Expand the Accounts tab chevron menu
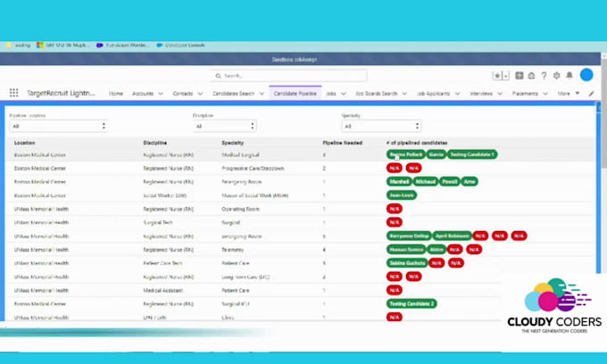The height and width of the screenshot is (364, 607). [x=161, y=94]
